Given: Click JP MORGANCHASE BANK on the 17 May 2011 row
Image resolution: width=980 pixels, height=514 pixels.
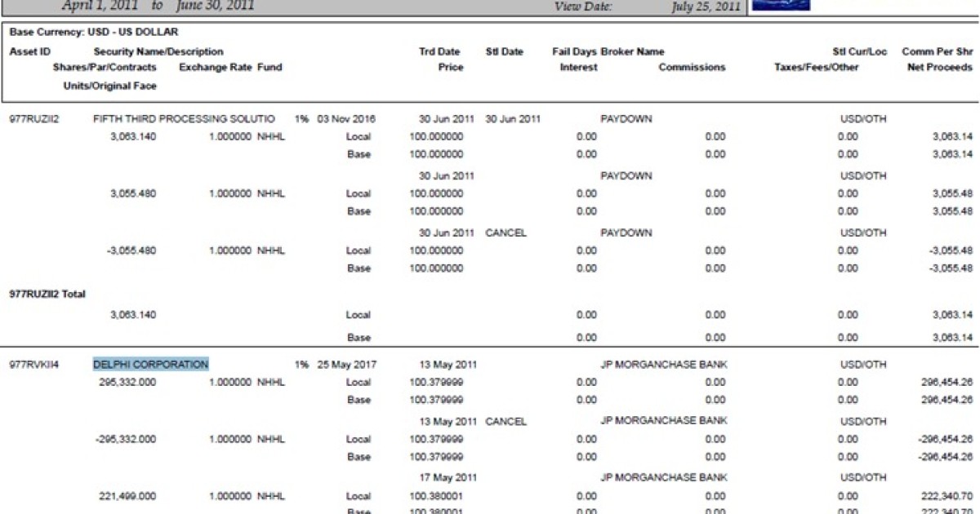Looking at the screenshot, I should point(664,478).
